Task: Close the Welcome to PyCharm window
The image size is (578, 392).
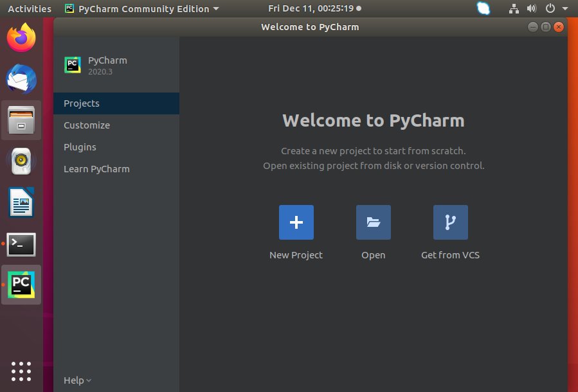Action: point(559,27)
